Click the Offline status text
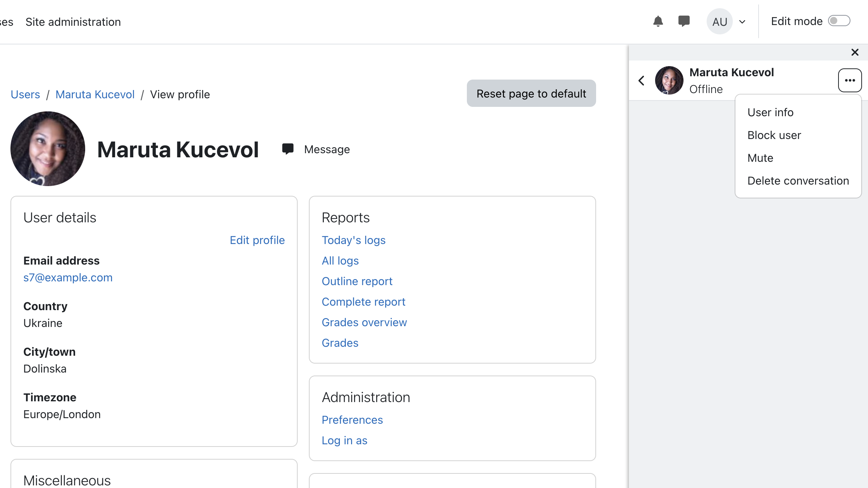 (706, 89)
